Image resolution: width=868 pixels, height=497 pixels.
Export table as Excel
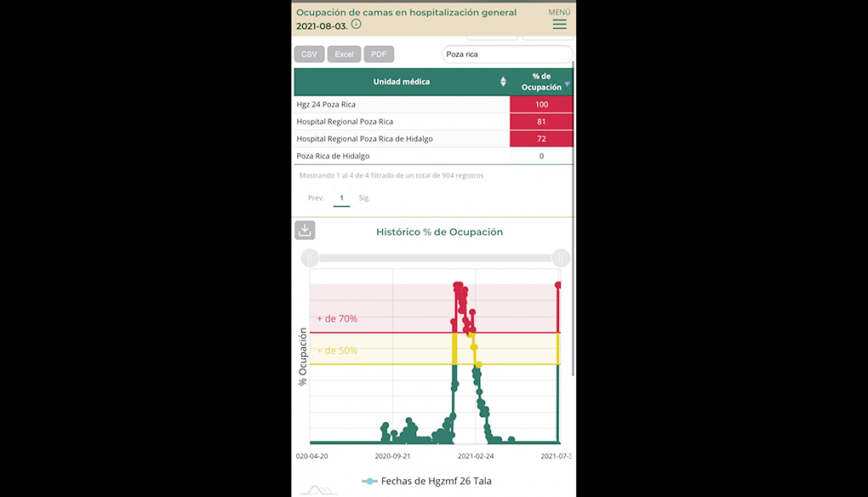344,54
